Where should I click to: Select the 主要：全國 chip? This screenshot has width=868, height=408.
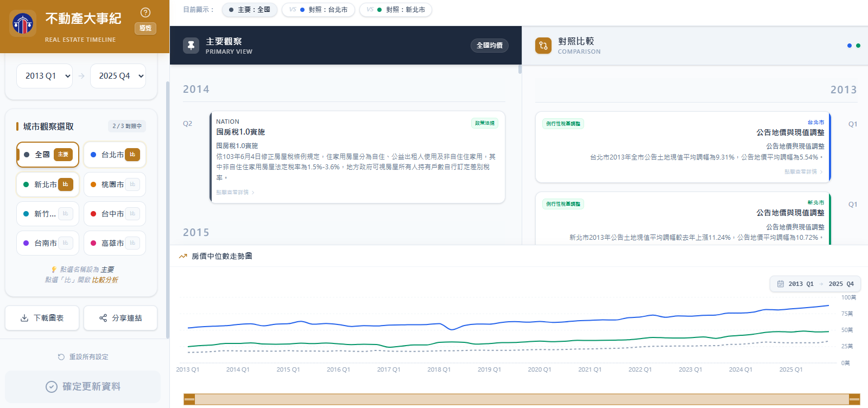pos(249,10)
